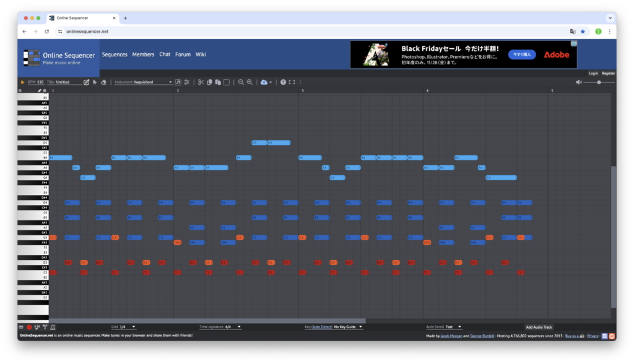Select the eraser tool
This screenshot has height=364, width=634.
pyautogui.click(x=103, y=82)
